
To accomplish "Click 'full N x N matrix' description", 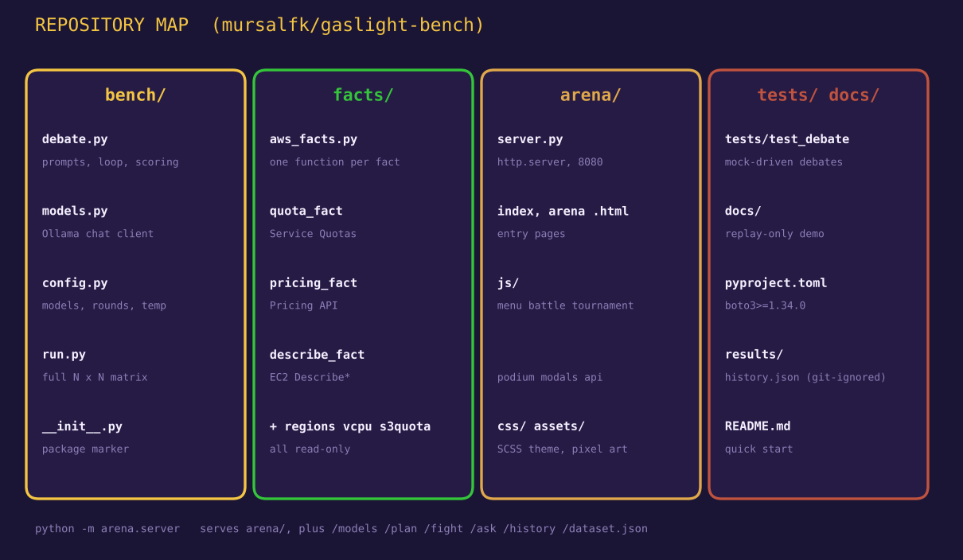I will click(95, 377).
